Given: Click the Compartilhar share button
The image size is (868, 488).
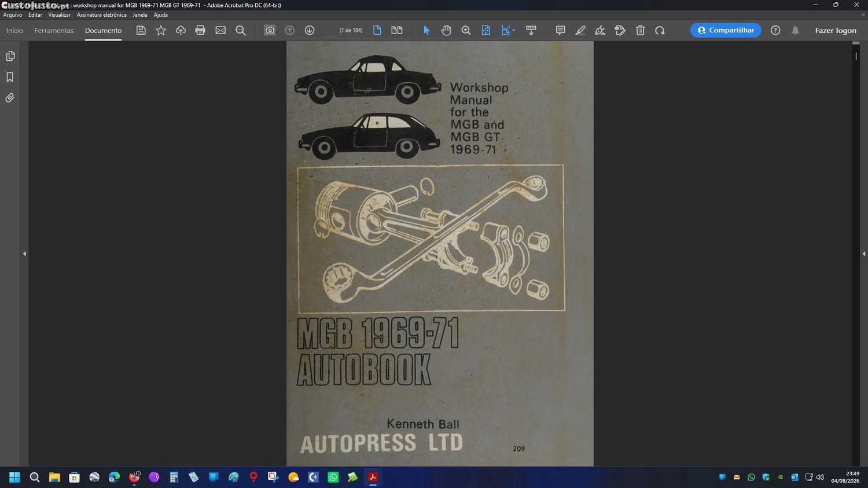Looking at the screenshot, I should (x=726, y=30).
